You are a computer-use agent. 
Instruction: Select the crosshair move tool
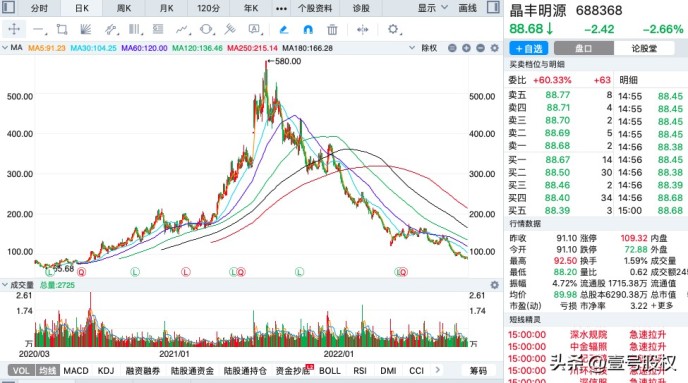point(14,29)
